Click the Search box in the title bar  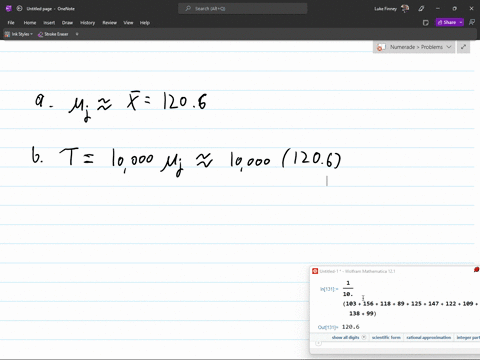pos(243,9)
